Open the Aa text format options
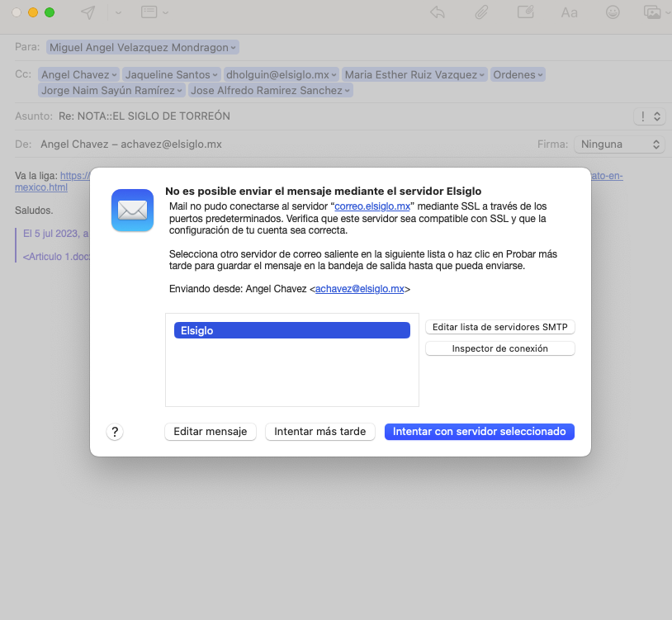The width and height of the screenshot is (672, 620). (569, 12)
